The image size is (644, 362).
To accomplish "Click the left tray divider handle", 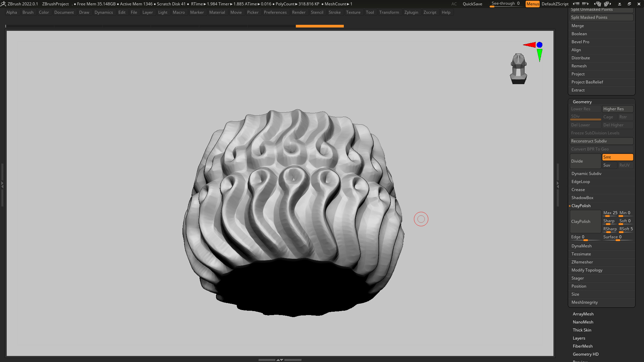I will pos(2,184).
